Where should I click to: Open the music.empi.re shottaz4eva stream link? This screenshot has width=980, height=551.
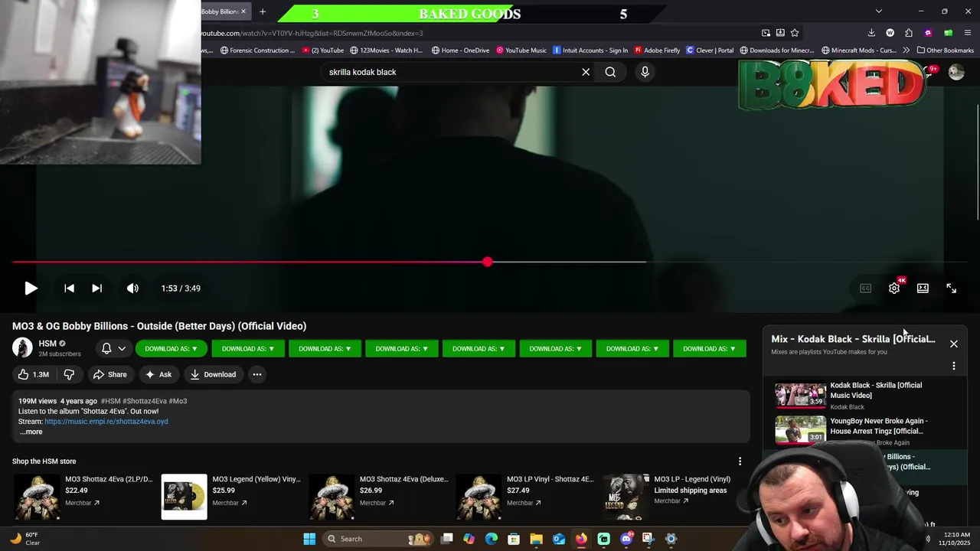coord(106,422)
